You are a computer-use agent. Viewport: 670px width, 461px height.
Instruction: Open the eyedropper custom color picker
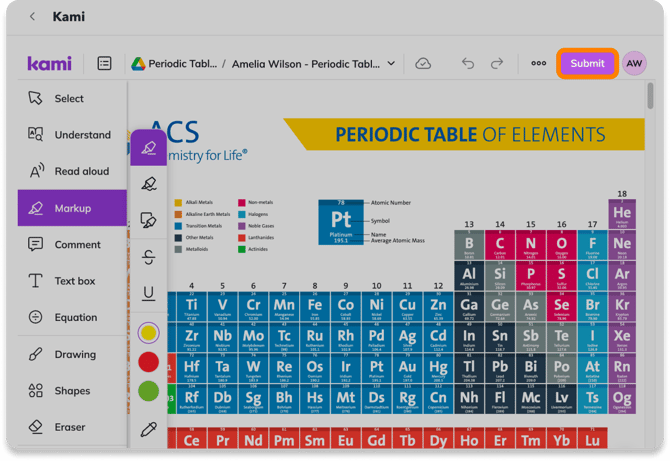[x=149, y=429]
